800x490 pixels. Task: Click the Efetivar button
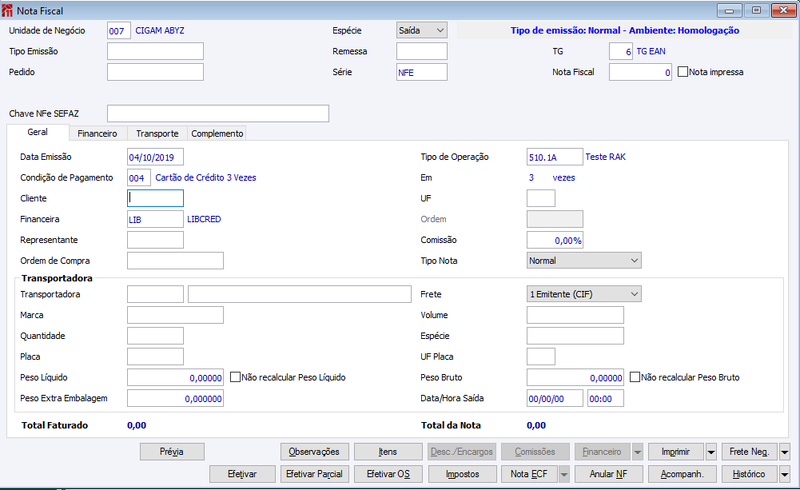coord(242,474)
